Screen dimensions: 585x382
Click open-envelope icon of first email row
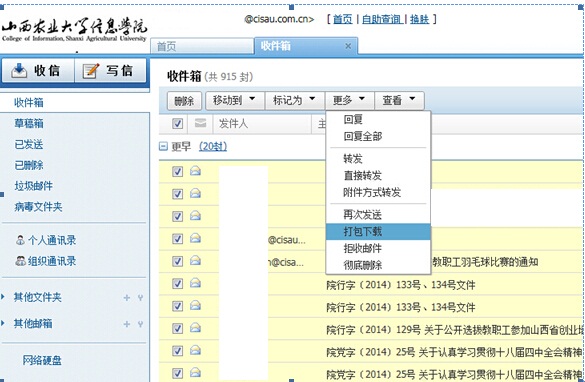(x=195, y=171)
